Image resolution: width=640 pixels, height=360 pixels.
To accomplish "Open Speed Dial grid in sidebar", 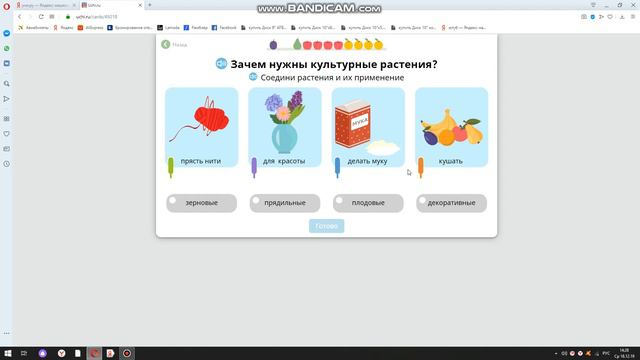I will tap(7, 119).
